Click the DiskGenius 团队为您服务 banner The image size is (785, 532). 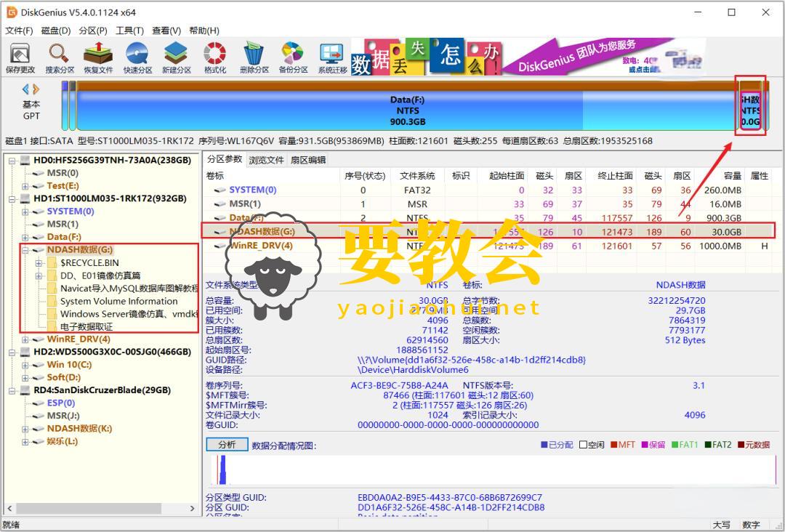(603, 57)
